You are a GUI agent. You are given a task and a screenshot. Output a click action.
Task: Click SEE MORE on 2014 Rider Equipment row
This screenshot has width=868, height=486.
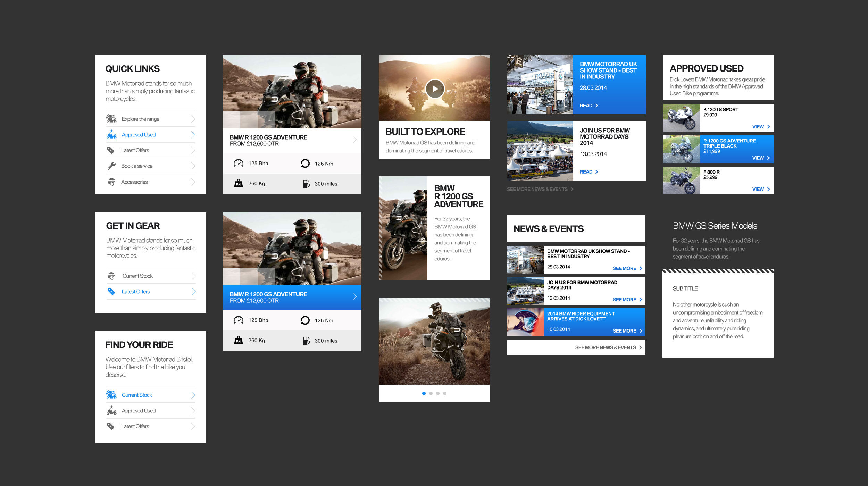627,331
